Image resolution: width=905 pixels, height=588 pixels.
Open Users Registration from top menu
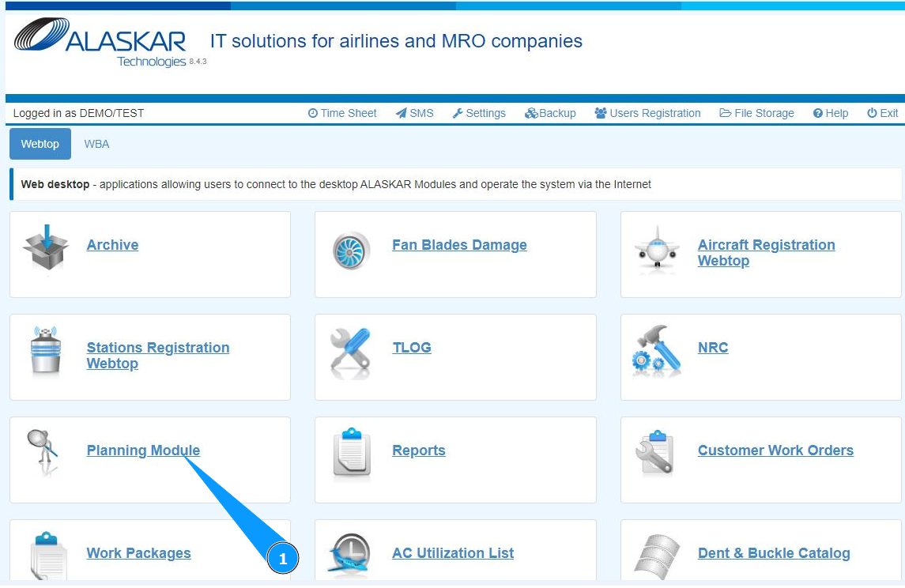(647, 113)
